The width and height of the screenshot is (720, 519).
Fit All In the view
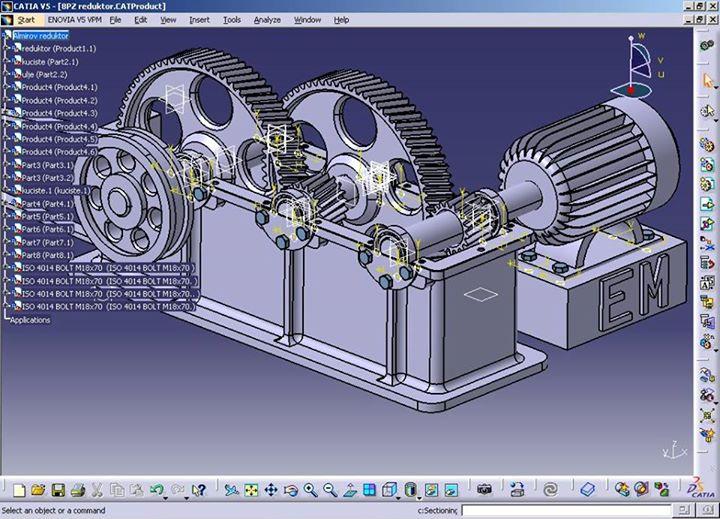point(251,490)
